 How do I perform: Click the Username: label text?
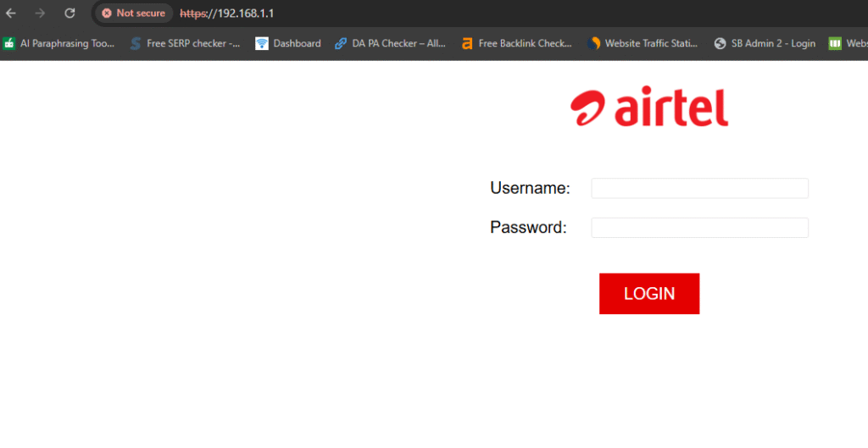click(530, 188)
